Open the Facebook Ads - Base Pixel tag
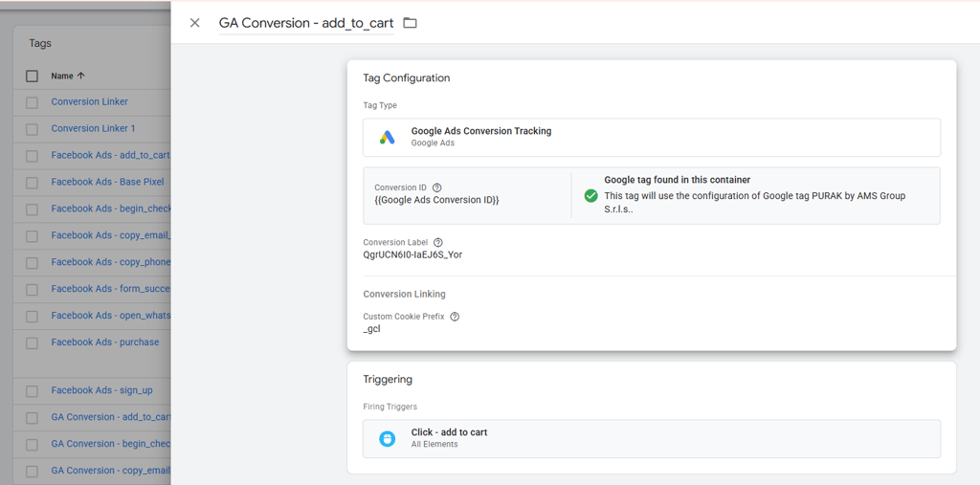The height and width of the screenshot is (485, 980). tap(107, 182)
